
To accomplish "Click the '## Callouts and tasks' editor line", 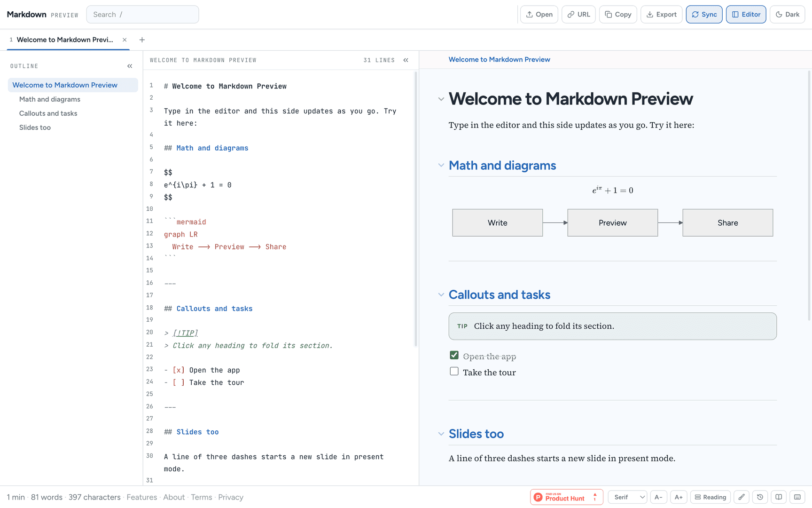I will pos(208,309).
